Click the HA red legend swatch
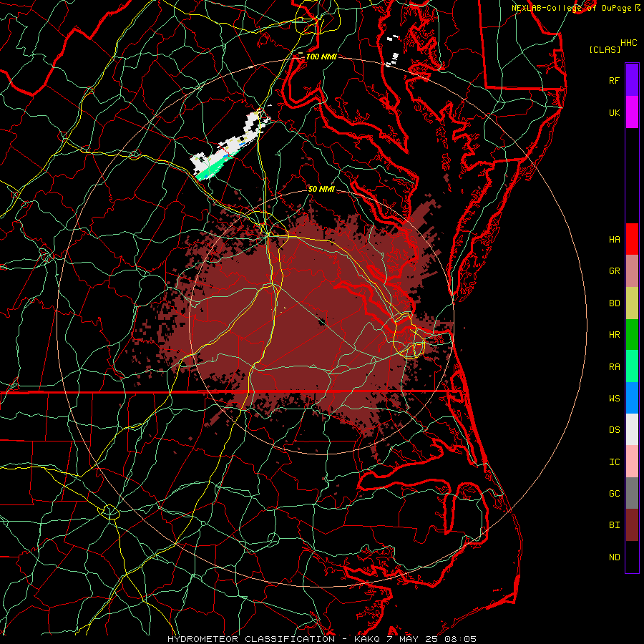The height and width of the screenshot is (644, 644). (632, 239)
